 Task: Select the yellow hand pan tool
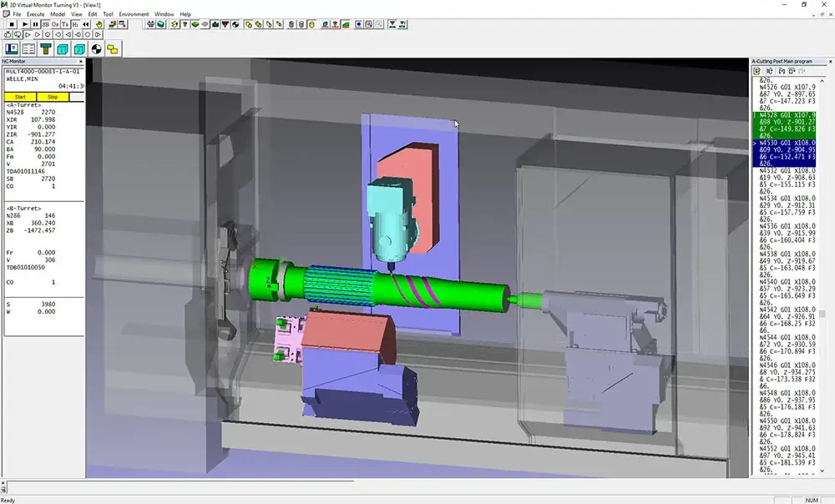[99, 24]
